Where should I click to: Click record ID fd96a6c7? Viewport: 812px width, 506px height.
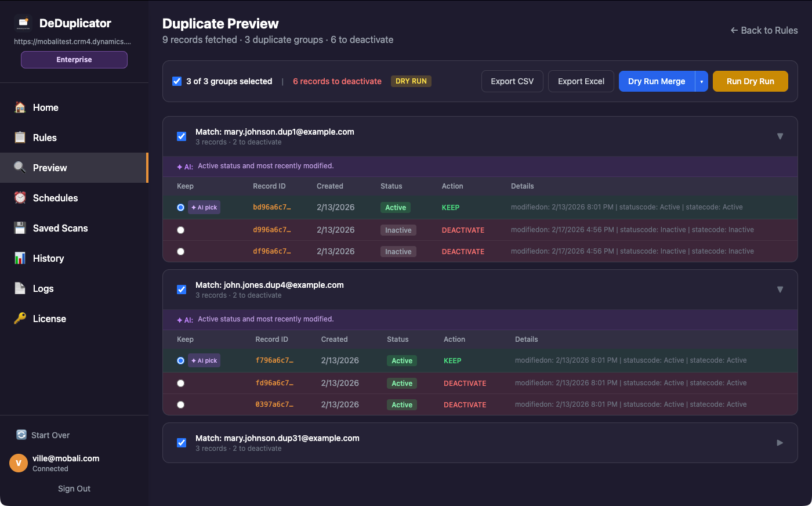[x=274, y=383]
